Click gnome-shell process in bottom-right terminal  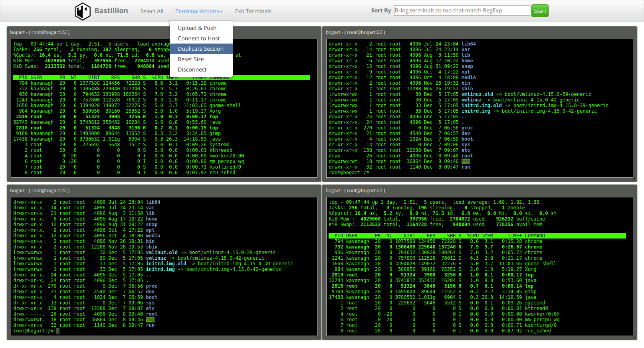[541, 264]
